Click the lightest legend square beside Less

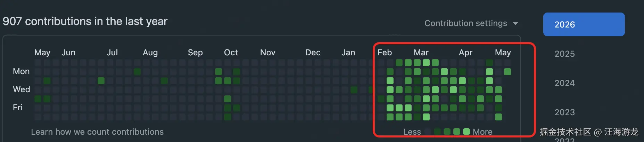pos(428,132)
